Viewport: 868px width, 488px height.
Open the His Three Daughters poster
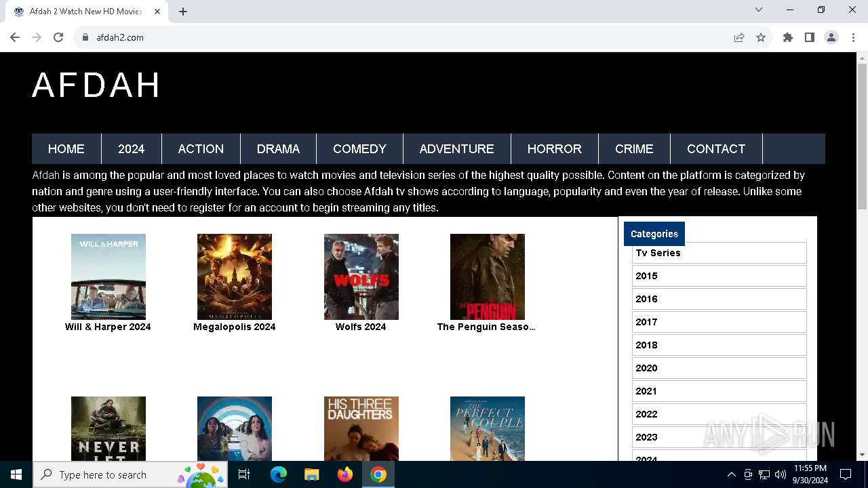tap(361, 428)
